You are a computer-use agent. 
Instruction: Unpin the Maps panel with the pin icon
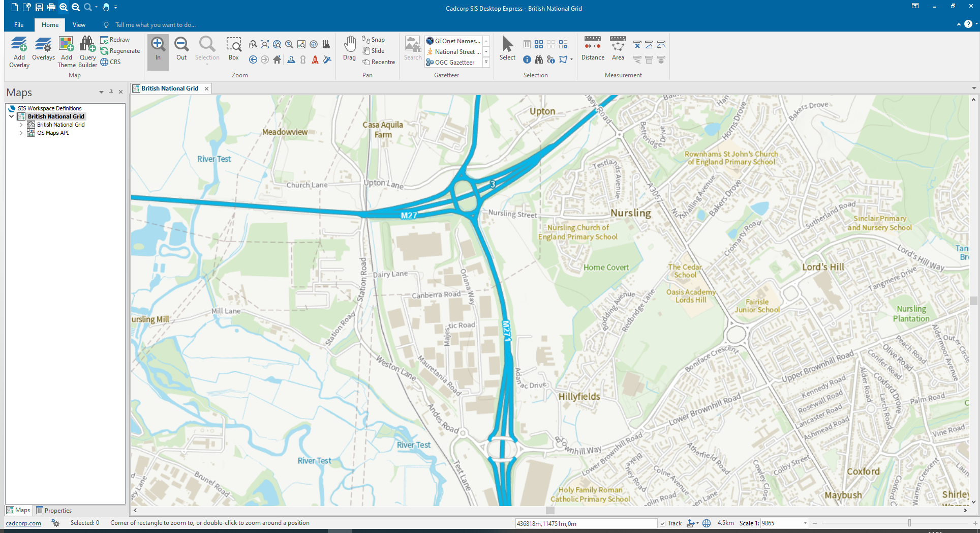[x=111, y=92]
